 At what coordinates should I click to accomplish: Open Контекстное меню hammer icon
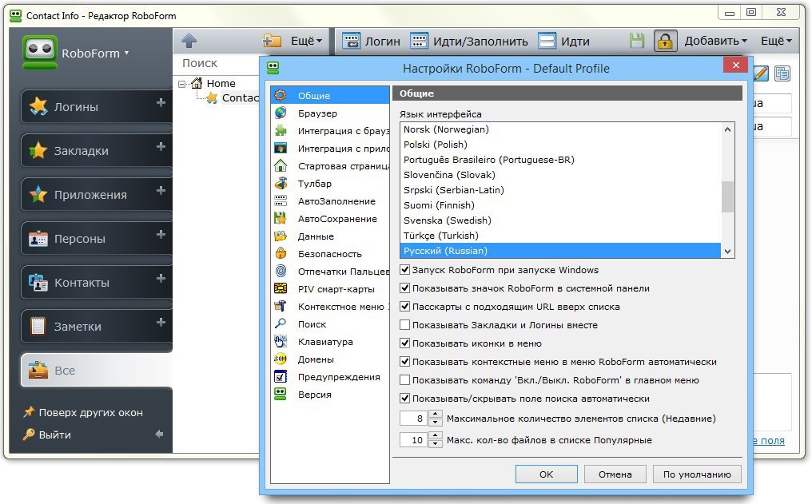point(281,307)
